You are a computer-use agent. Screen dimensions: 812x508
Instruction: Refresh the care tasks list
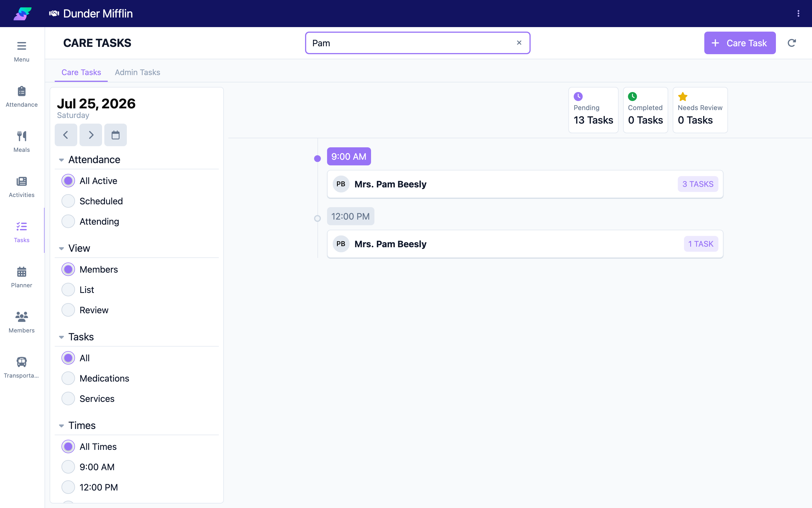(x=791, y=43)
